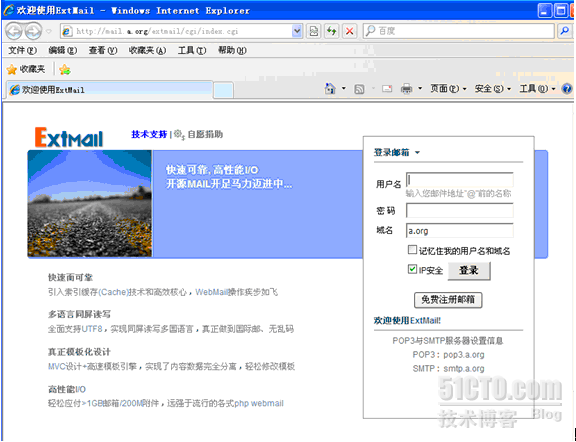Click the browser Forward arrow button
The height and width of the screenshot is (442, 576).
pos(33,31)
